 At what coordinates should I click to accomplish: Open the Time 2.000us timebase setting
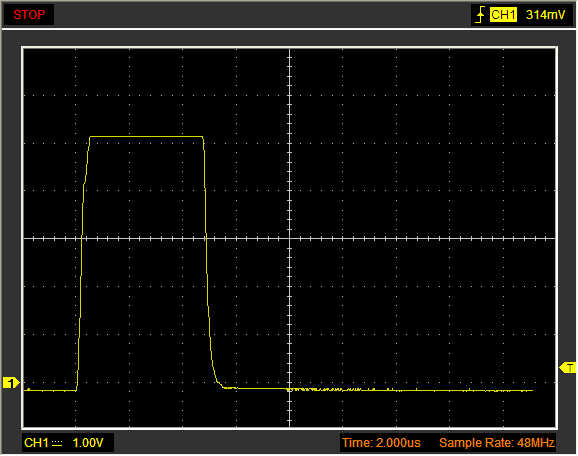click(381, 443)
